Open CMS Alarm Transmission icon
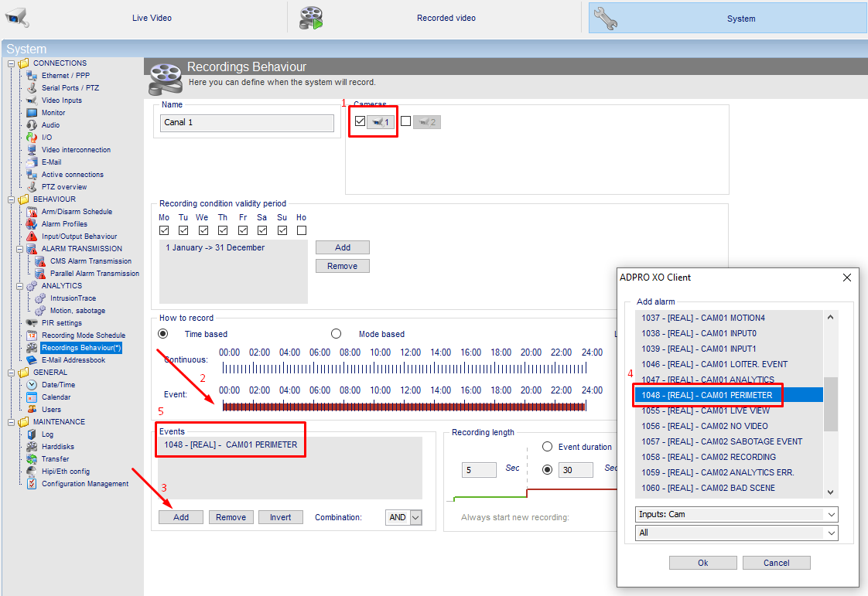The height and width of the screenshot is (596, 868). click(40, 261)
